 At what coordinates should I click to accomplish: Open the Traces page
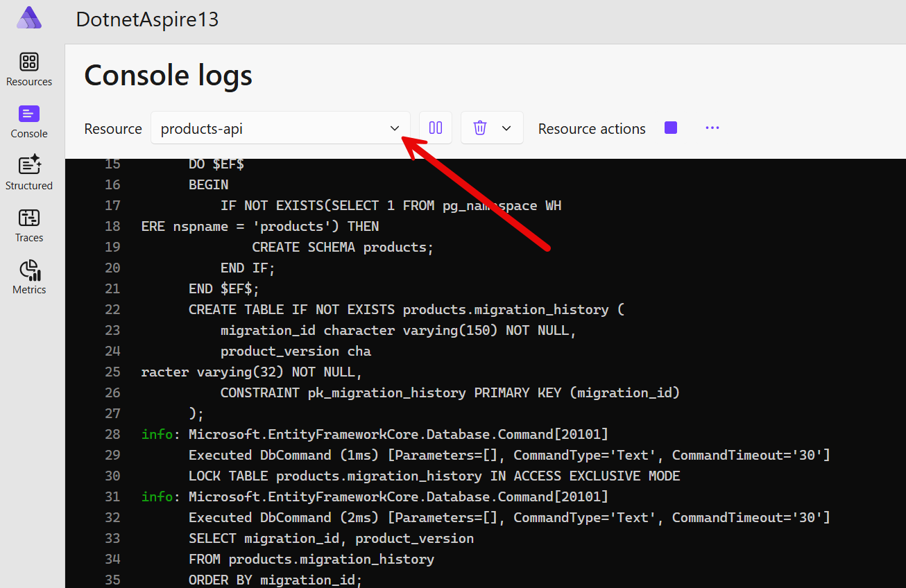[29, 226]
